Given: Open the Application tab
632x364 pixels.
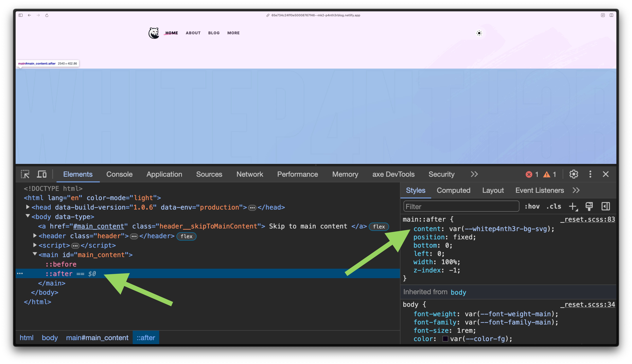Looking at the screenshot, I should point(164,174).
